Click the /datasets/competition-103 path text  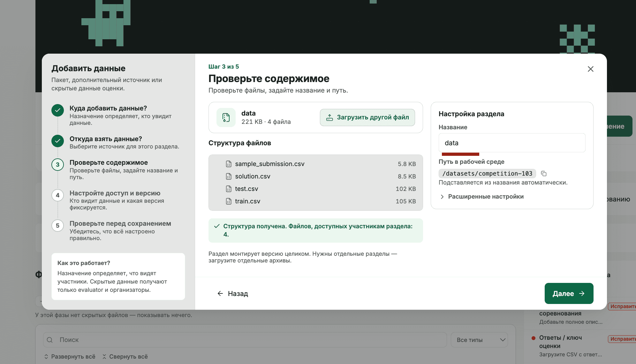pyautogui.click(x=487, y=173)
